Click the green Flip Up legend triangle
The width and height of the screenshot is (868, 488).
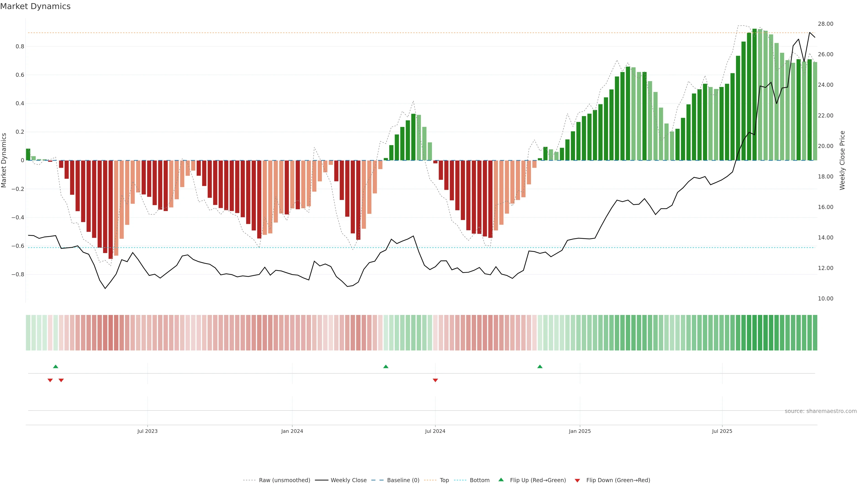pos(501,480)
